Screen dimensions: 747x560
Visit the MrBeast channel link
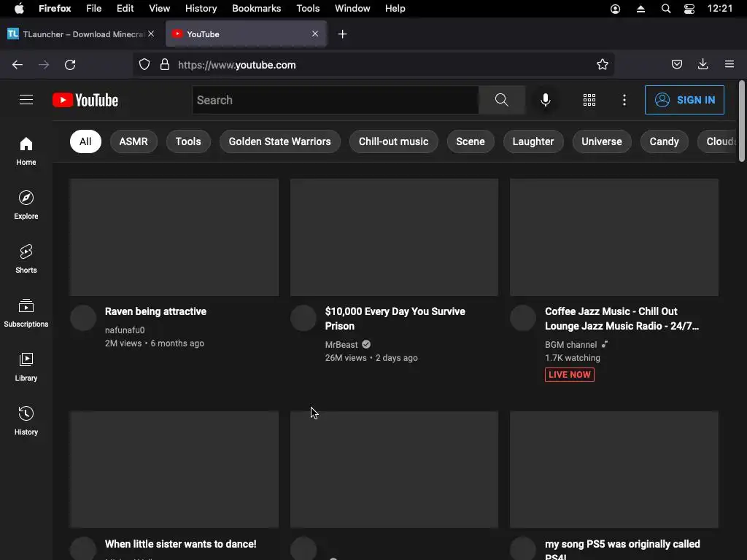341,344
